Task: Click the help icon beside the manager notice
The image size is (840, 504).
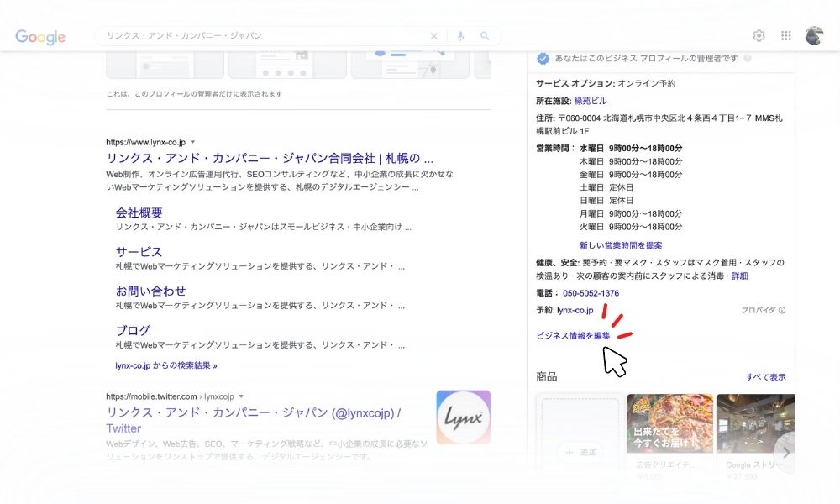Action: [x=748, y=58]
